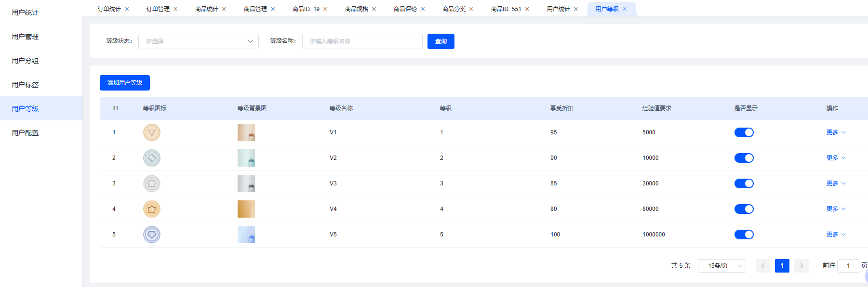This screenshot has width=868, height=287.
Task: Open the 15条/页 page size selector
Action: (x=721, y=266)
